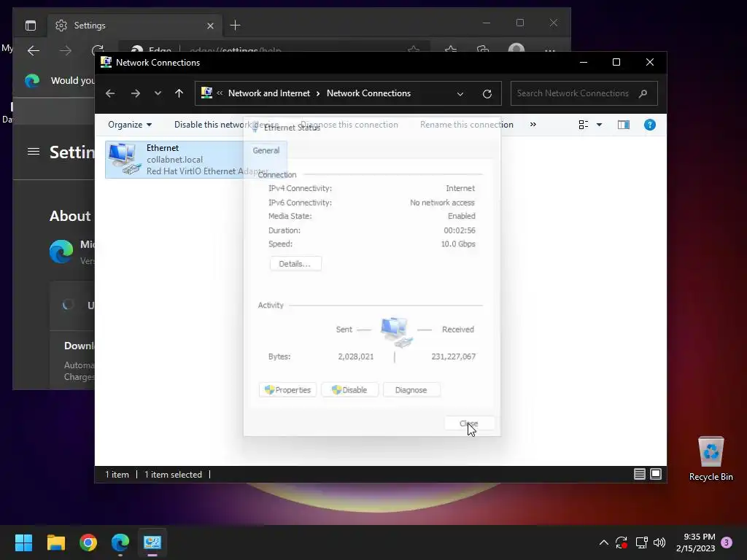Screen dimensions: 747x560
Task: Select the Settings tab in Edge
Action: pyautogui.click(x=135, y=26)
